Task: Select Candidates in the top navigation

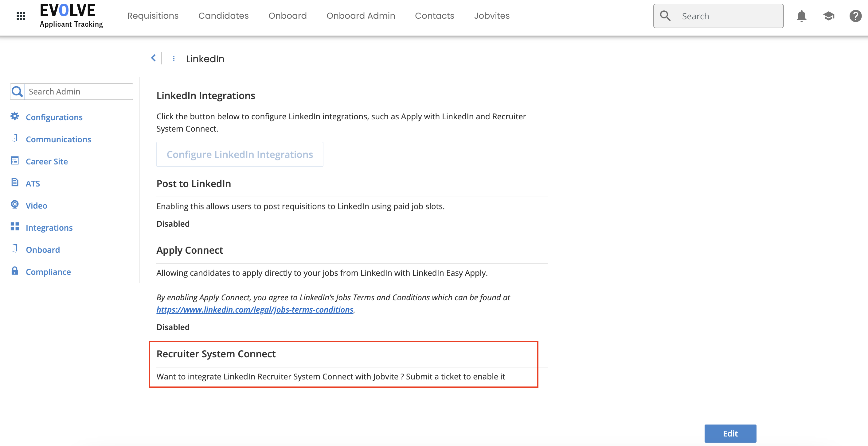Action: pos(223,15)
